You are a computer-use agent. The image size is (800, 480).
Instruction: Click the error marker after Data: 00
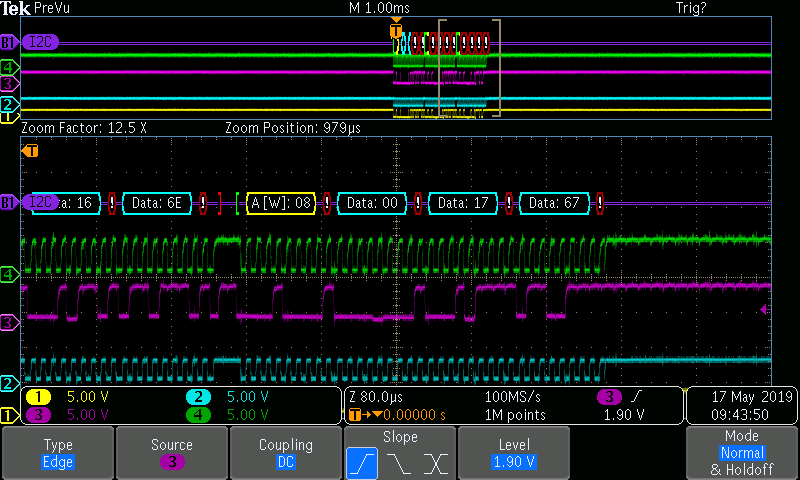(x=418, y=203)
